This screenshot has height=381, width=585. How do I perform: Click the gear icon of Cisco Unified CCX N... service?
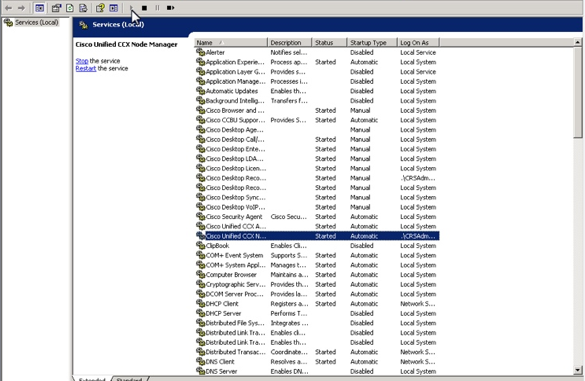pos(200,236)
